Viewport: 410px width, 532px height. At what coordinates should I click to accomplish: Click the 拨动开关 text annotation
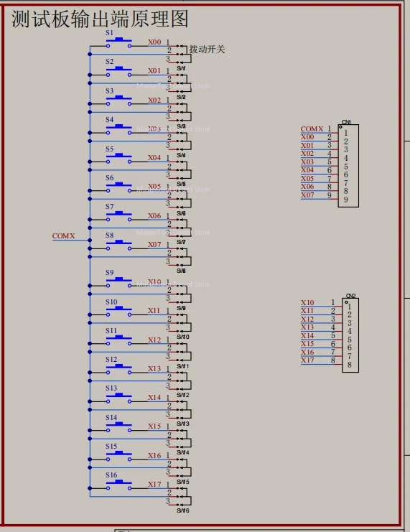207,50
